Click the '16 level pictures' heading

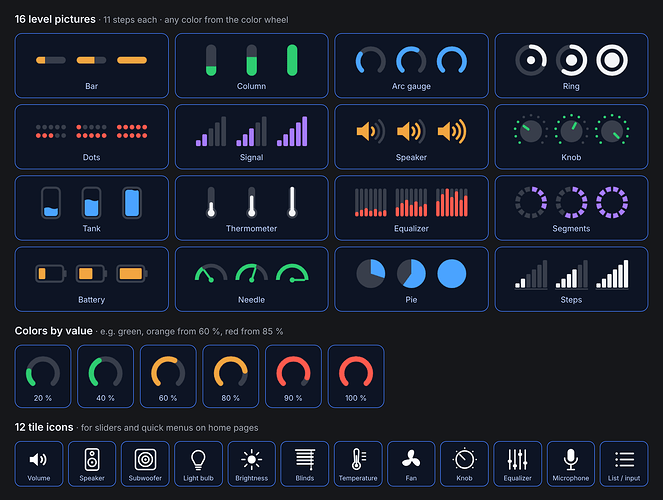pos(55,19)
